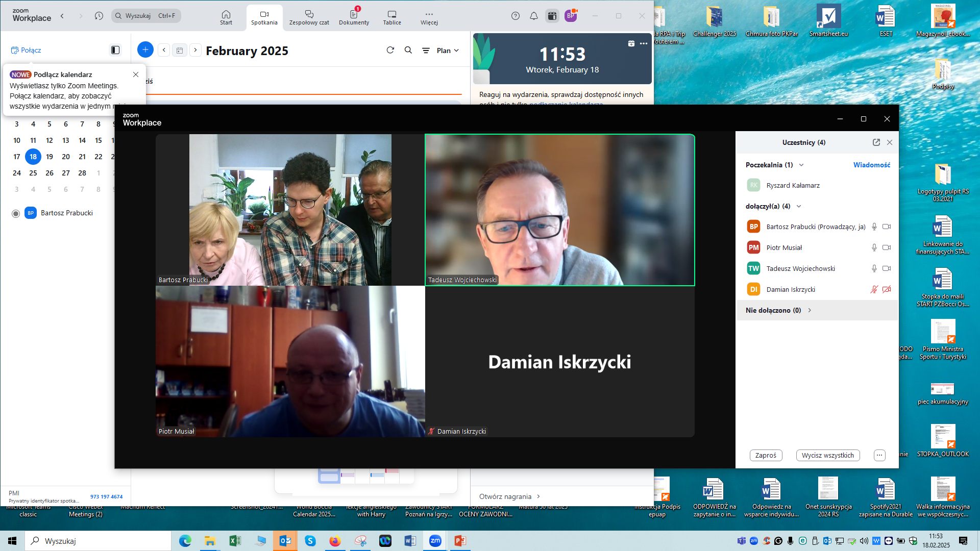Toggle Damian Iskrzycki's muted microphone icon
Viewport: 980px width, 551px height.
coord(874,289)
